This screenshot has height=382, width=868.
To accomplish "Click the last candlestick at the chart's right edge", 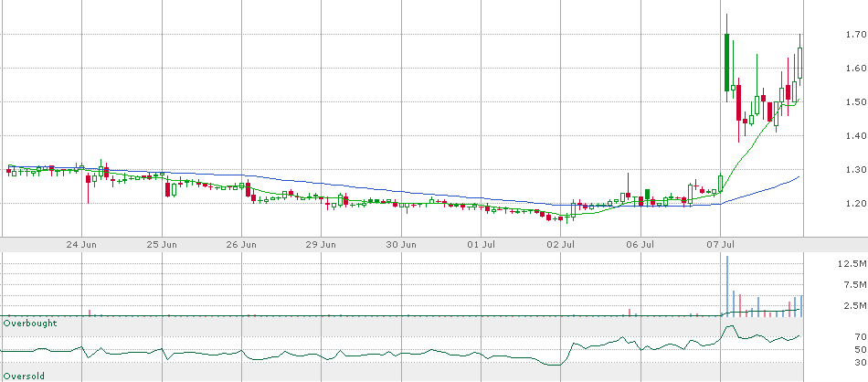I will click(x=799, y=63).
